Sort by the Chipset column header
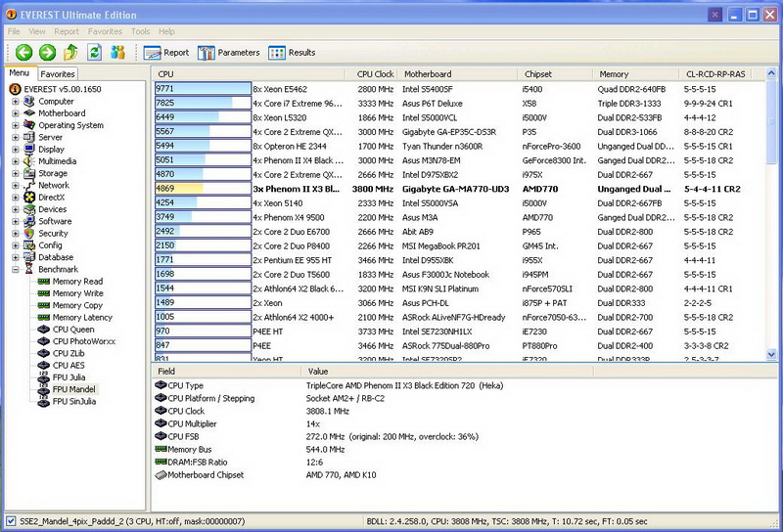 click(555, 74)
